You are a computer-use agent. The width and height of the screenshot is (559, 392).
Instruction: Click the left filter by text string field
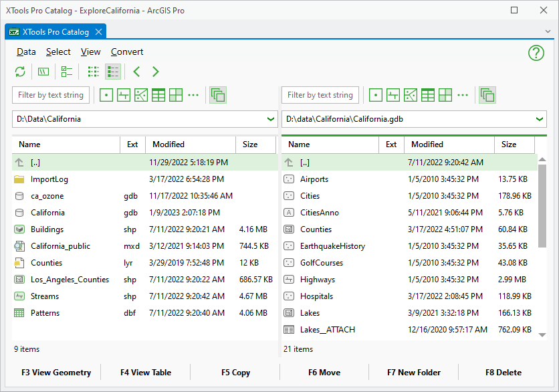click(51, 95)
